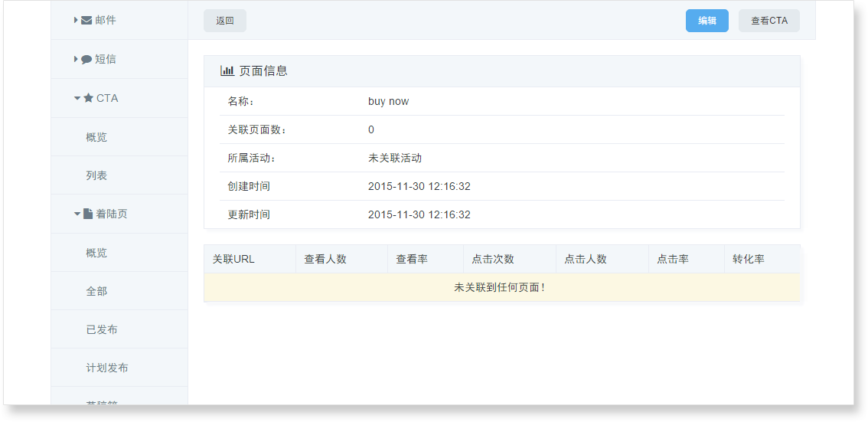Click the star icon beside CTA
The width and height of the screenshot is (868, 422).
click(x=88, y=98)
